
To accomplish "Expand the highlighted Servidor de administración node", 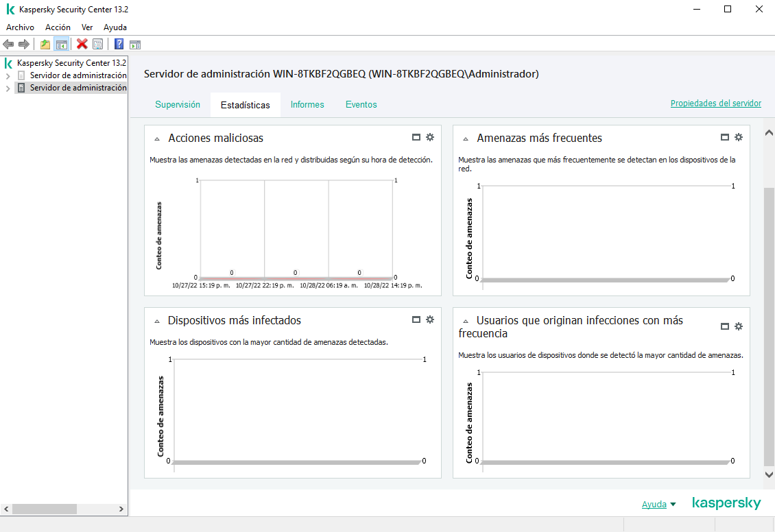I will tap(8, 88).
